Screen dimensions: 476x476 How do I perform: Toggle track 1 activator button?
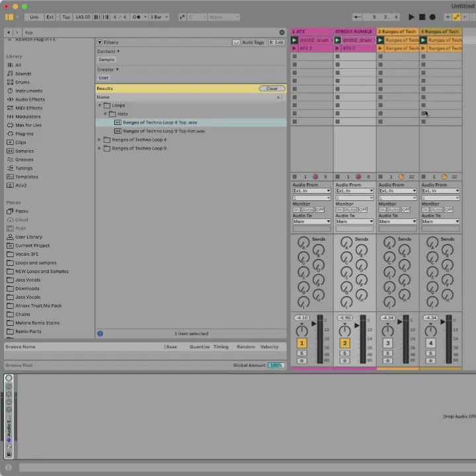[x=302, y=343]
